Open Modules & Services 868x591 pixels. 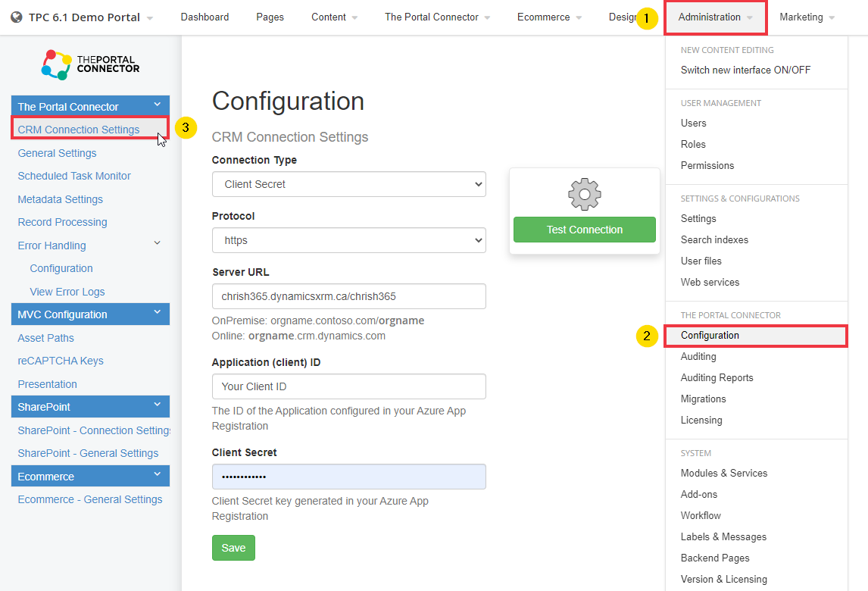pyautogui.click(x=724, y=473)
